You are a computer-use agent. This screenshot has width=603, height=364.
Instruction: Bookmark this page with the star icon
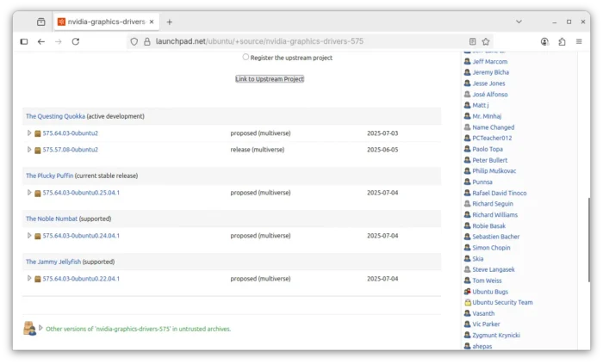[x=486, y=41]
